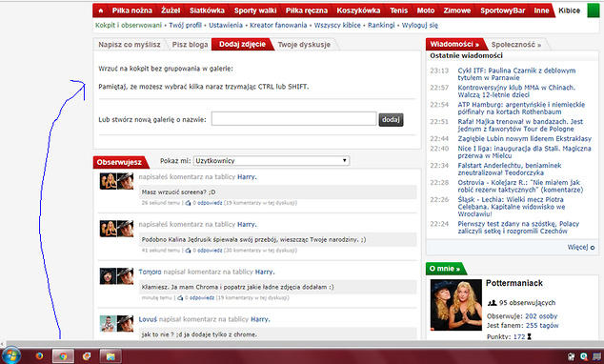Switch to the Społeczność tab

pyautogui.click(x=516, y=45)
